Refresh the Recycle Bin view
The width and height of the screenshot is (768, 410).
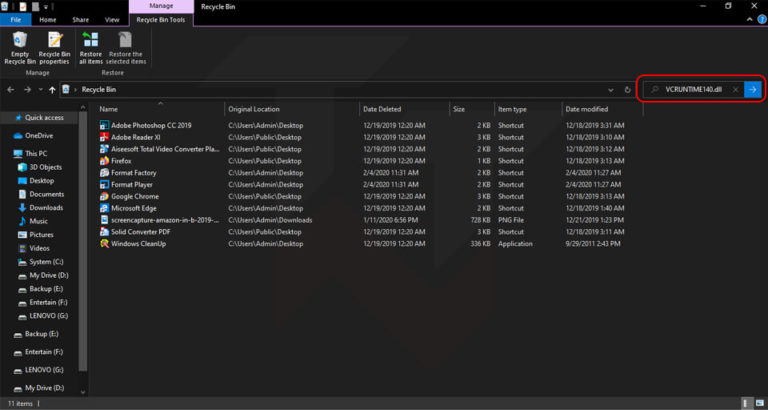tap(627, 90)
